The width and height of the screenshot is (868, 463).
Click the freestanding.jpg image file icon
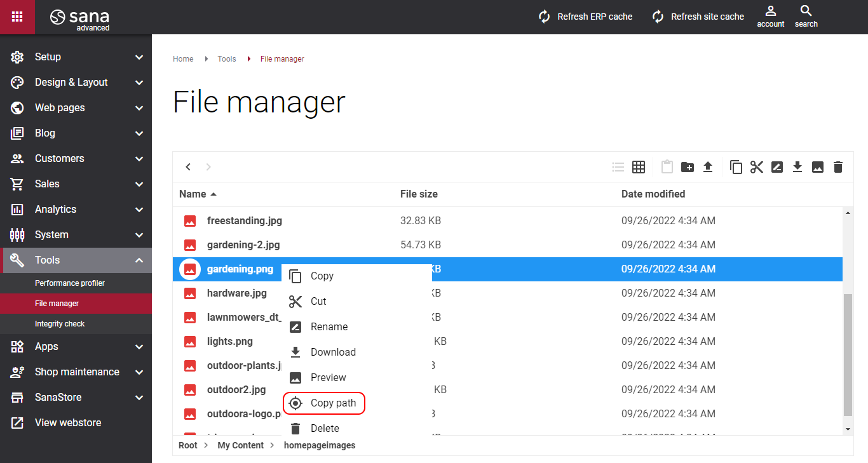[190, 221]
